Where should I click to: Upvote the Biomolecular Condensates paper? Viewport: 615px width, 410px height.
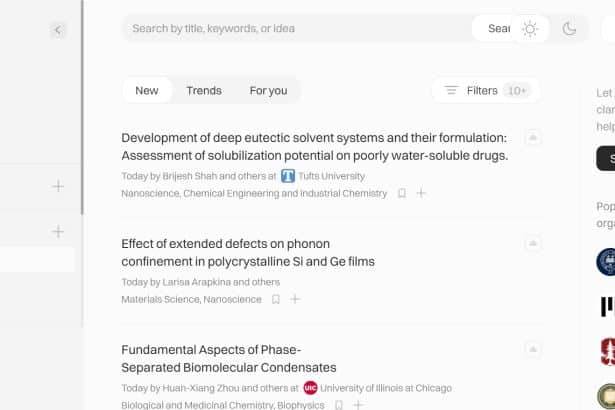[533, 349]
